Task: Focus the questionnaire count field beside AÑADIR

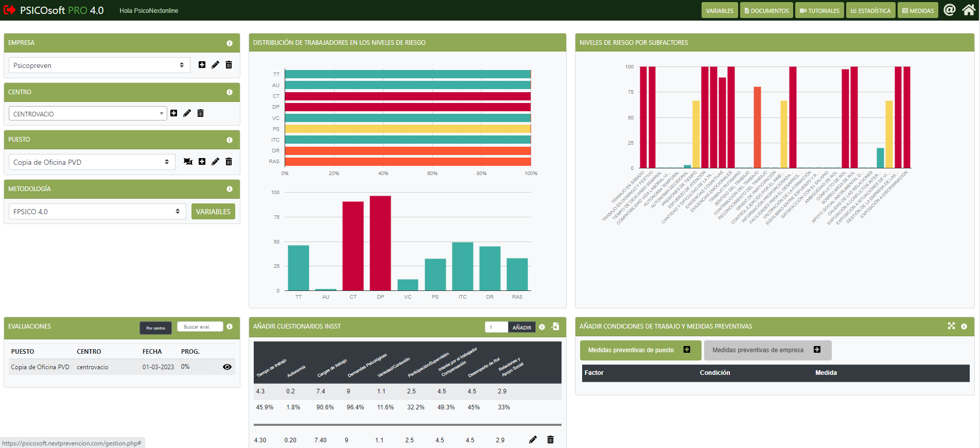Action: click(497, 327)
